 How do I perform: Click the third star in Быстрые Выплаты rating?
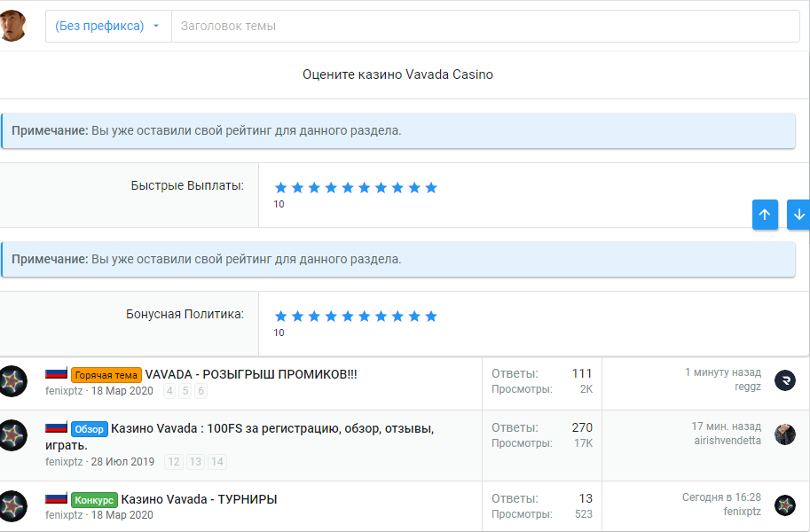(314, 187)
